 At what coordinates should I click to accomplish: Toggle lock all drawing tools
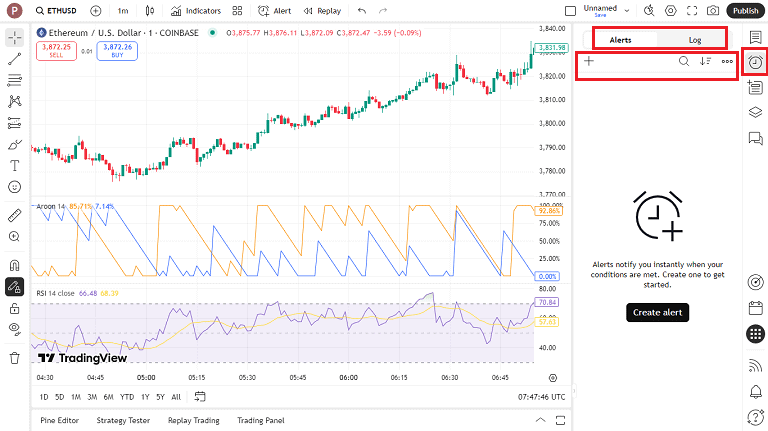(15, 308)
